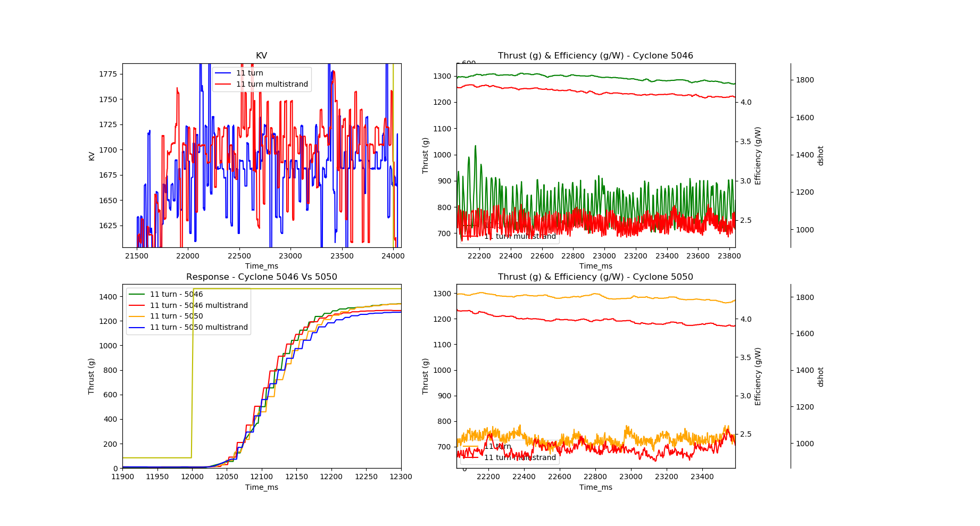Click the "23400" x-axis tick in Cyclone 5050 plot
Image resolution: width=980 pixels, height=526 pixels.
(702, 477)
